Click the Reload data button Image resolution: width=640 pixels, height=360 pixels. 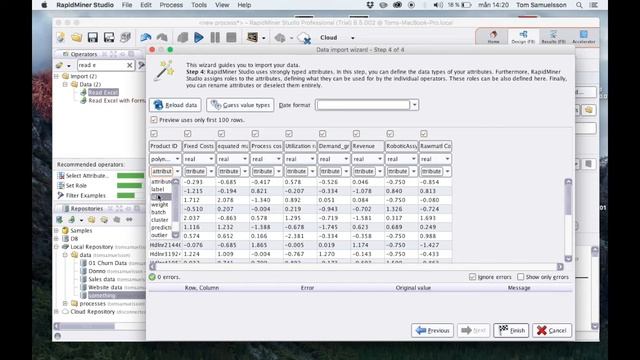coord(175,105)
